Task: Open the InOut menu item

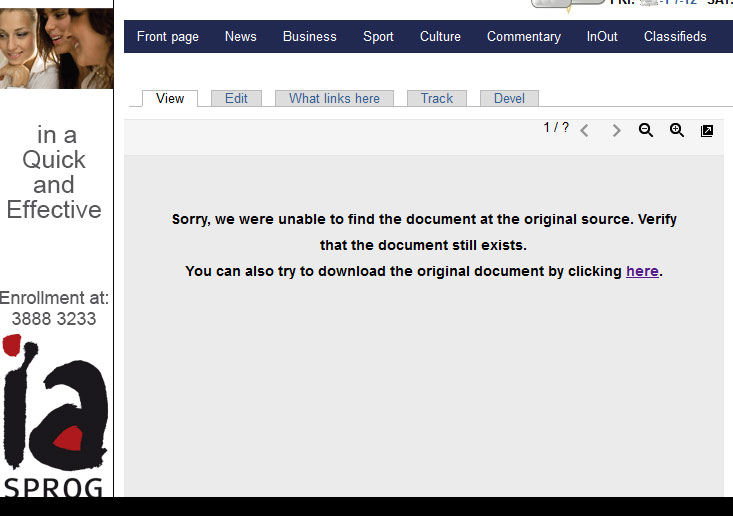Action: pyautogui.click(x=602, y=36)
